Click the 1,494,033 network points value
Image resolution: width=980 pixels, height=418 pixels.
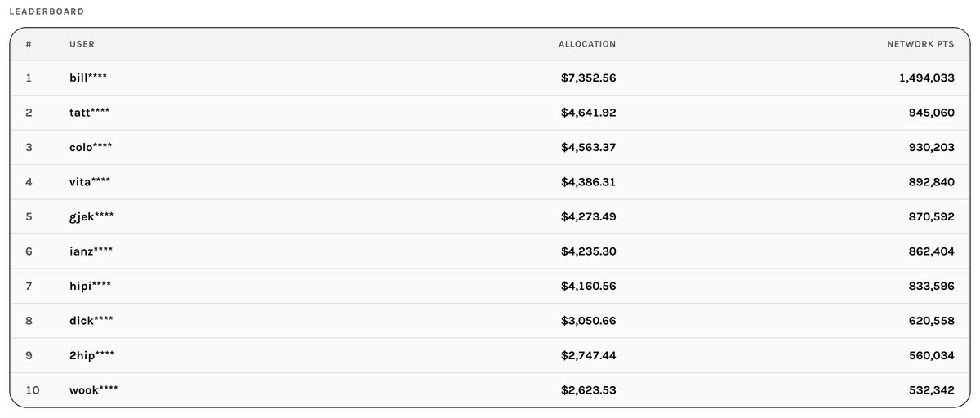tap(920, 78)
